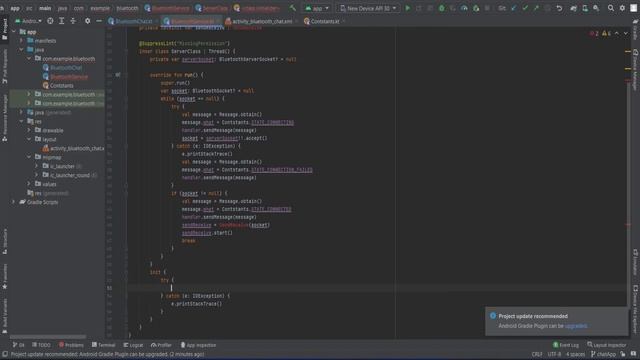Open the App Inspection tool tab

click(198, 345)
